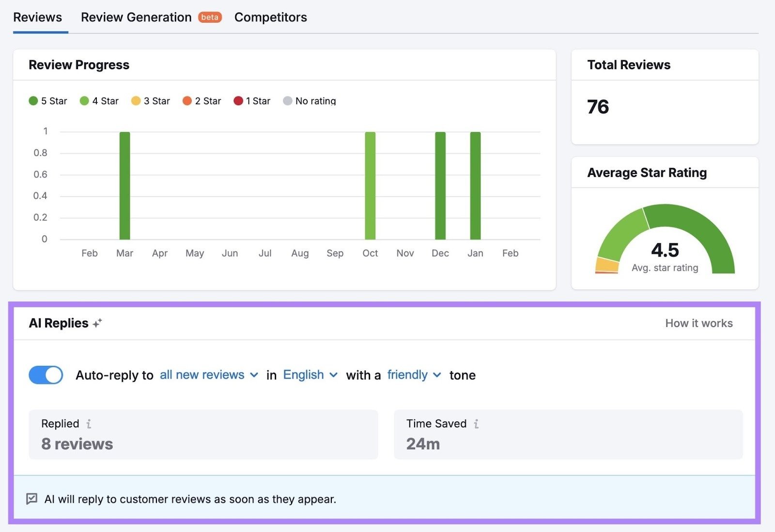Image resolution: width=775 pixels, height=532 pixels.
Task: Click the "How it works" link
Action: (x=698, y=323)
